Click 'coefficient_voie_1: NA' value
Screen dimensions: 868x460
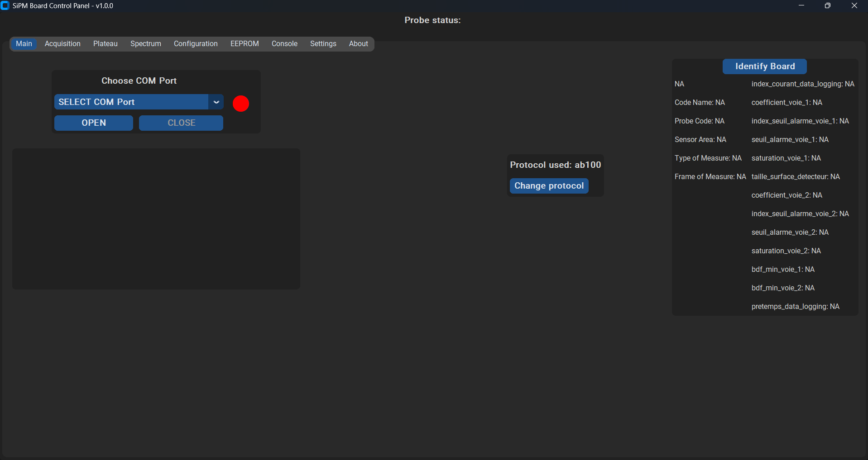[x=787, y=103]
